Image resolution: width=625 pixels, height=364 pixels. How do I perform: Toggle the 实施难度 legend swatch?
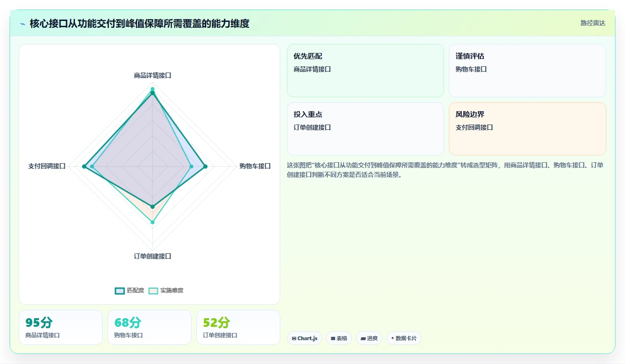pos(153,291)
